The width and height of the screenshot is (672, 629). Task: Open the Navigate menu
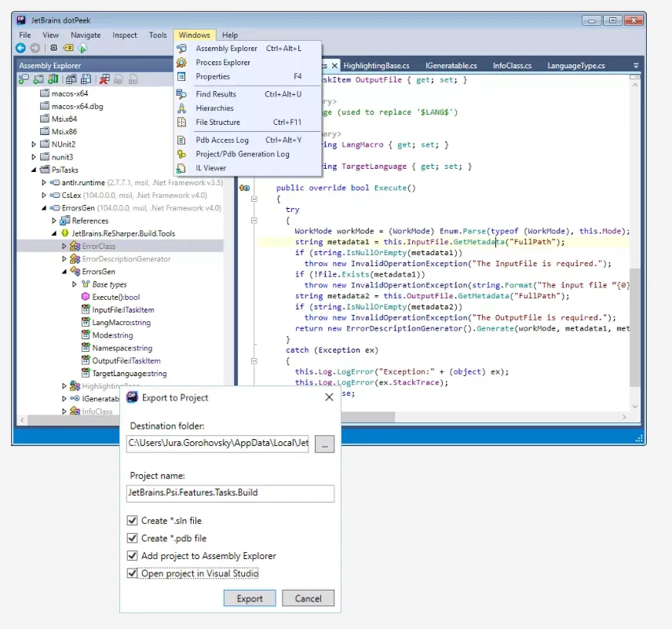[x=86, y=35]
